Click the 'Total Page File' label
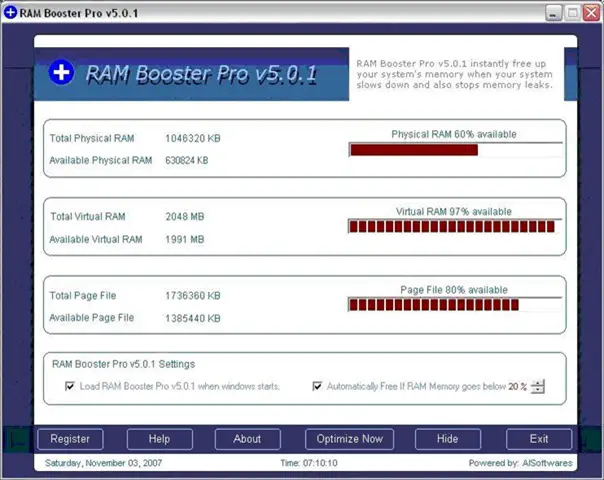 pyautogui.click(x=83, y=295)
